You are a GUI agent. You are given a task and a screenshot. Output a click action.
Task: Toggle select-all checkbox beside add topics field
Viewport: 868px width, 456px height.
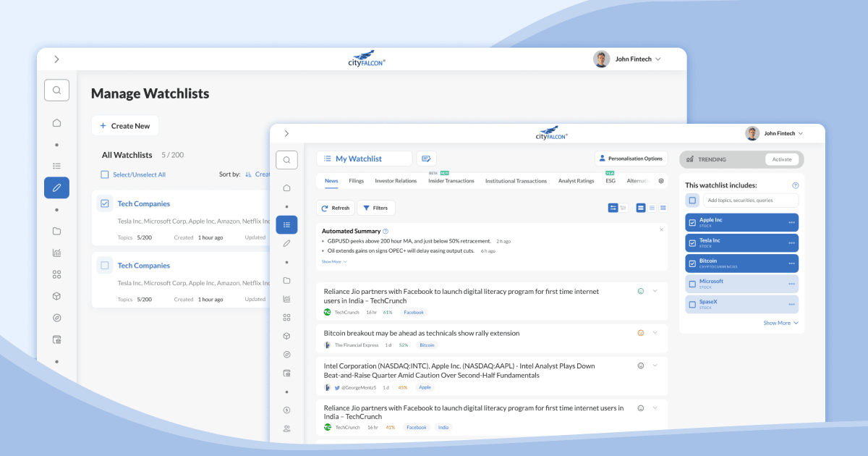692,200
